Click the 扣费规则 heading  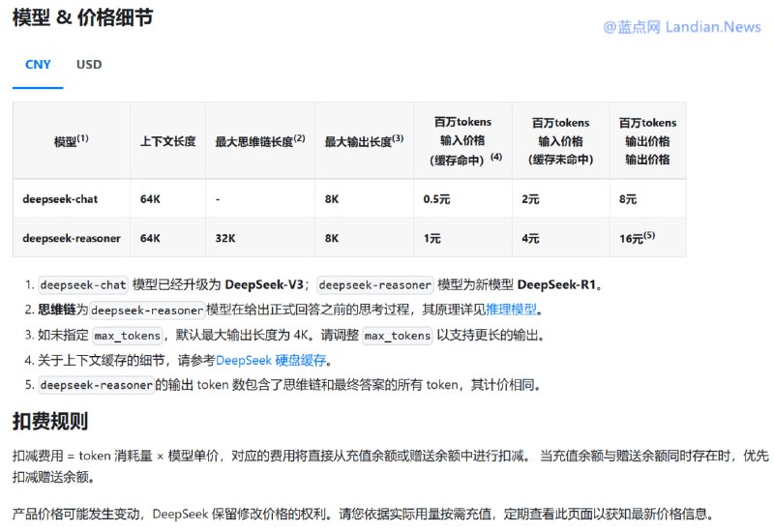coord(50,422)
